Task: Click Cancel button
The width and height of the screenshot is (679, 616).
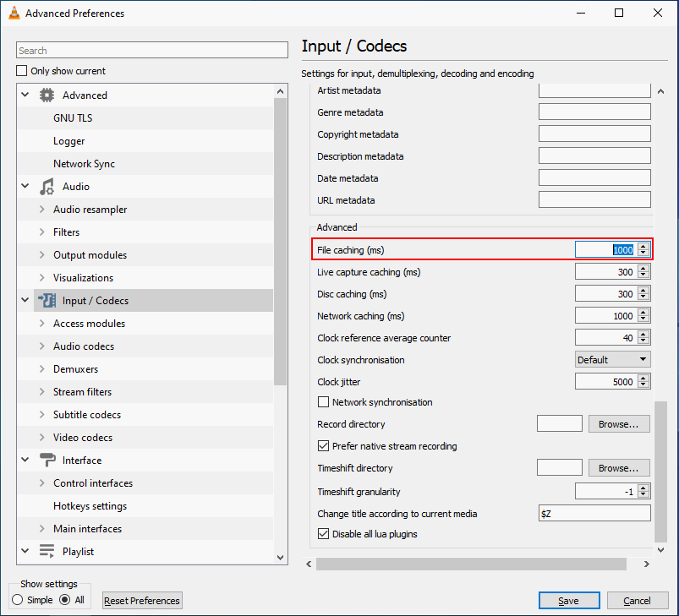Action: pyautogui.click(x=637, y=601)
